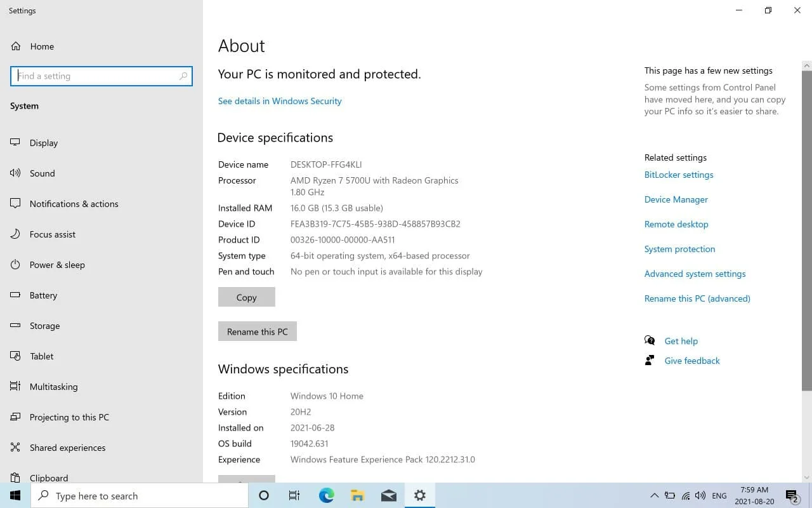812x508 pixels.
Task: Click the Installed RAM value 16.0 GB
Action: (337, 208)
